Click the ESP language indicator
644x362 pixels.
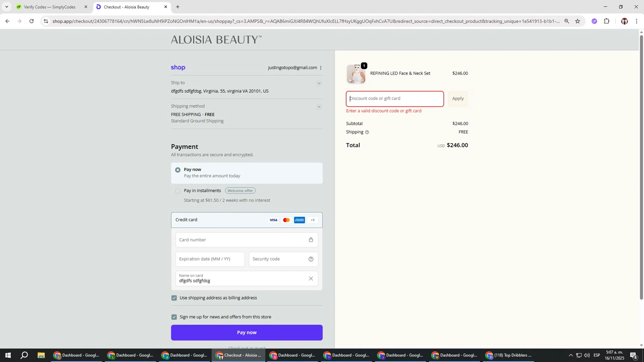tap(597, 355)
